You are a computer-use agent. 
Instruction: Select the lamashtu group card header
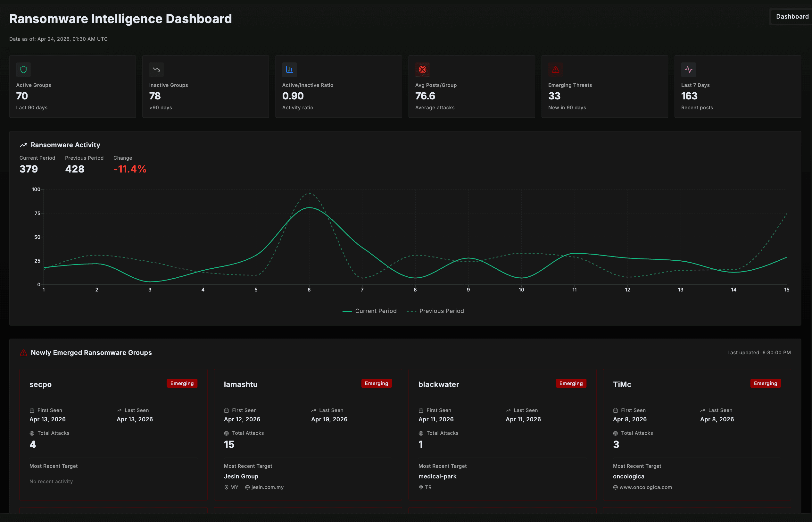[x=241, y=384]
